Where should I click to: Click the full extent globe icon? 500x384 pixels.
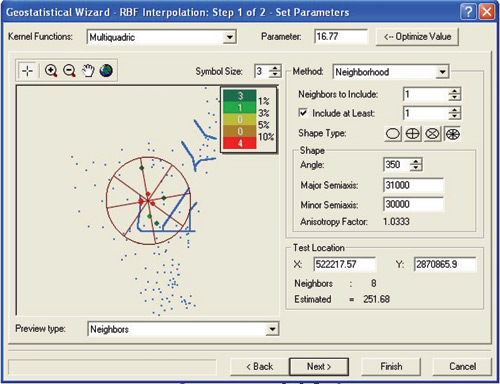[x=106, y=71]
